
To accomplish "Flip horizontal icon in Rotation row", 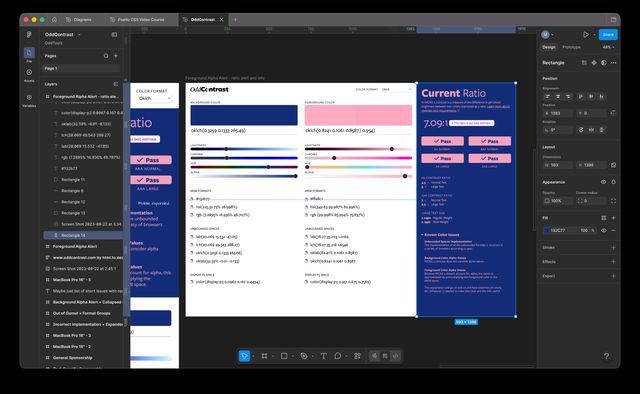I will [x=591, y=130].
